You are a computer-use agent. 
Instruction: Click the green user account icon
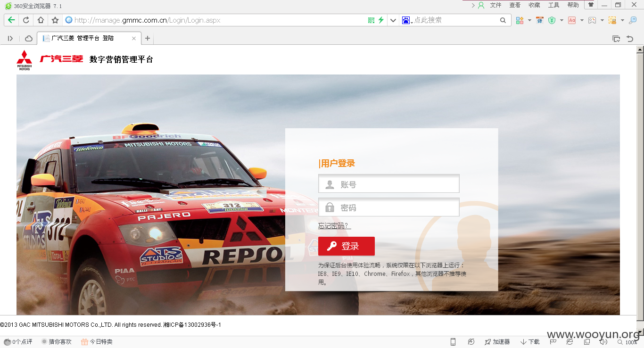coord(481,5)
